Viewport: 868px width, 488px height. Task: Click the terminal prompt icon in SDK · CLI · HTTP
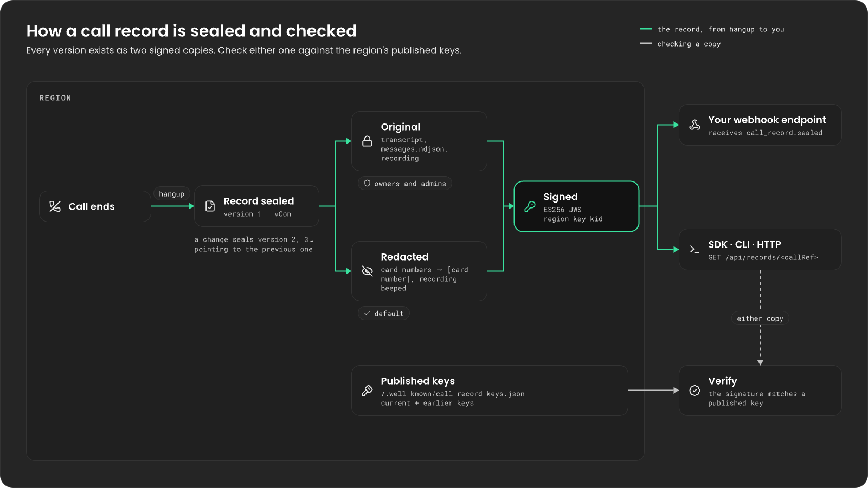click(695, 250)
